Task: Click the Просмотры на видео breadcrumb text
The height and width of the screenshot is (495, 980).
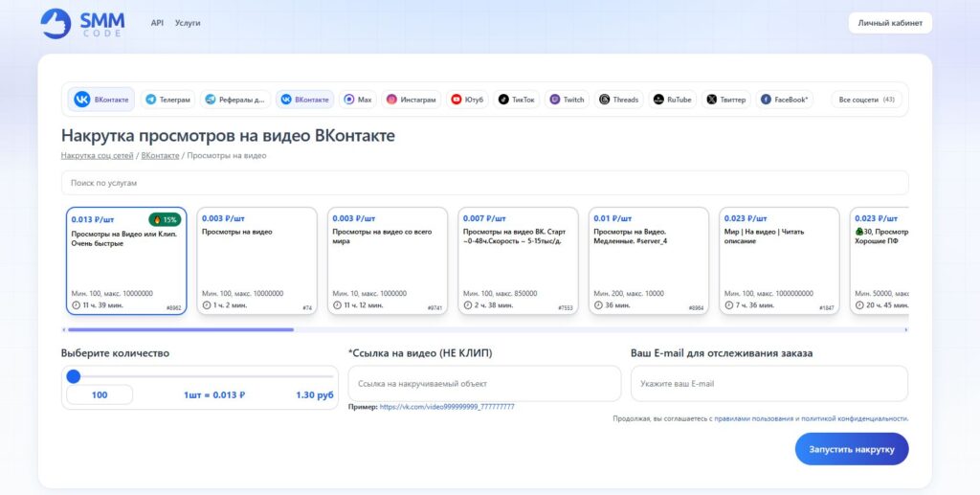Action: pyautogui.click(x=227, y=156)
